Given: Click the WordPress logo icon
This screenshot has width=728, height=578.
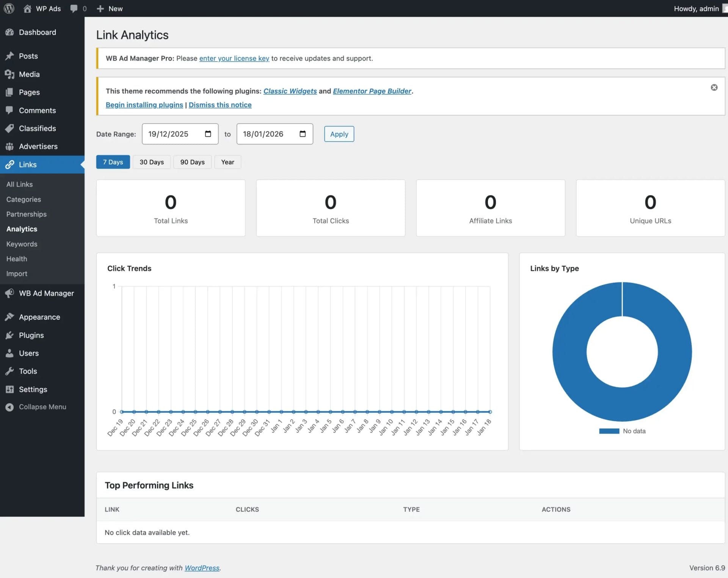Looking at the screenshot, I should (9, 8).
